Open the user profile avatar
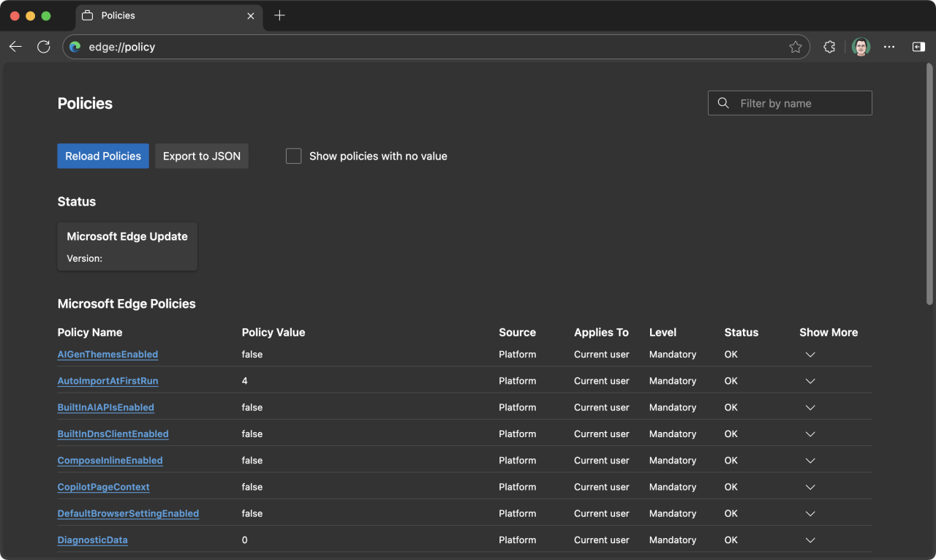936x560 pixels. point(861,47)
